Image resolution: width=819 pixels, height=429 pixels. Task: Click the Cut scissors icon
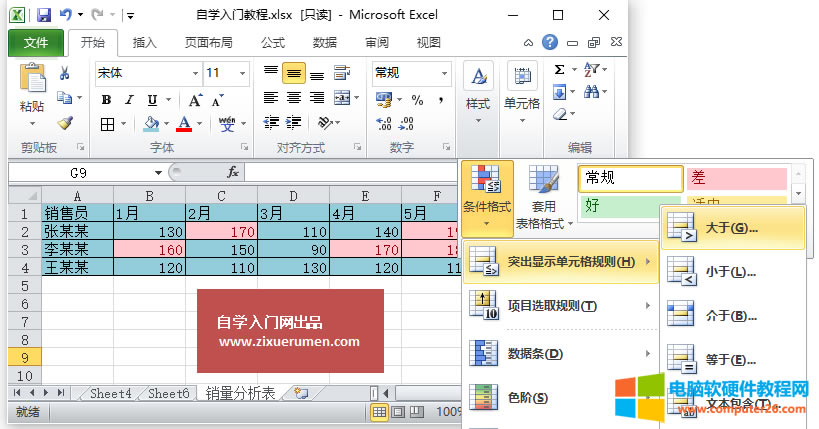tap(65, 73)
